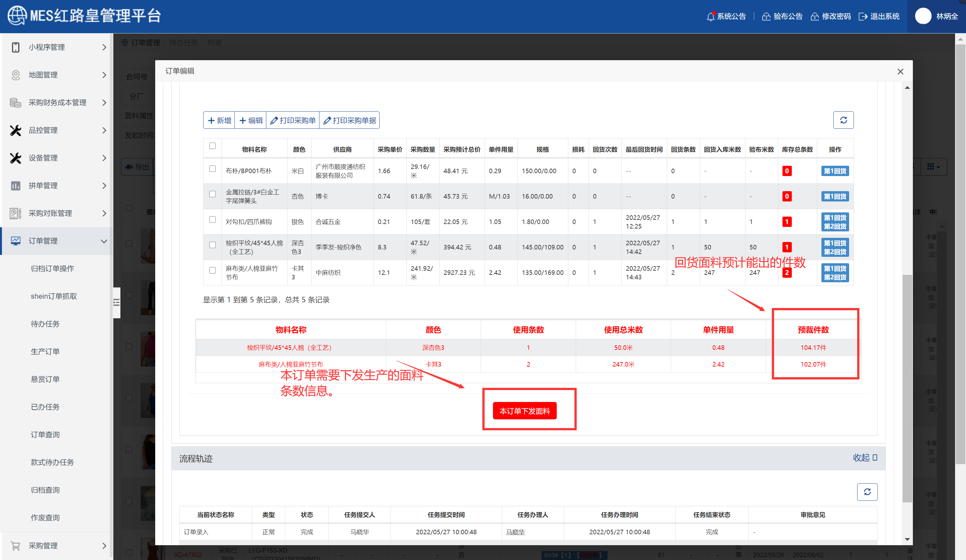Viewport: 966px width, 560px height.
Task: Open 待办任务 in the sidebar
Action: (45, 324)
